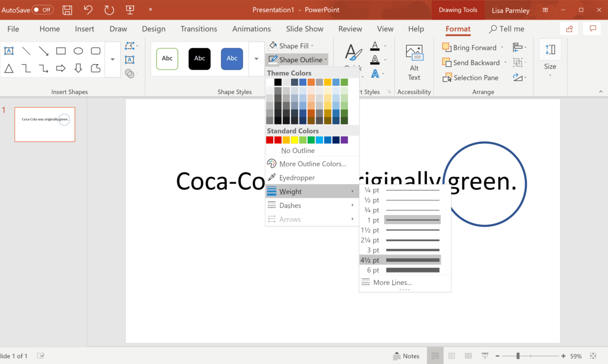The image size is (608, 364).
Task: Switch to the Insert tab
Action: coord(84,29)
